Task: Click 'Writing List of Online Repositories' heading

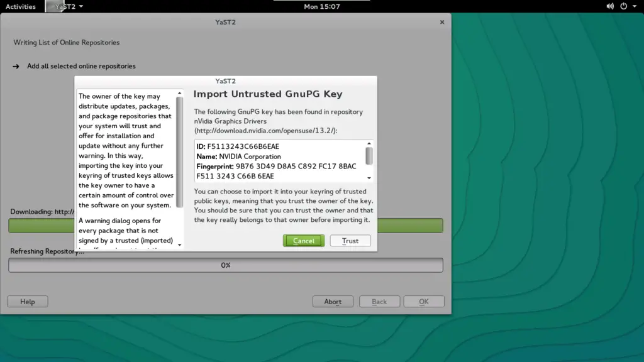Action: (67, 42)
